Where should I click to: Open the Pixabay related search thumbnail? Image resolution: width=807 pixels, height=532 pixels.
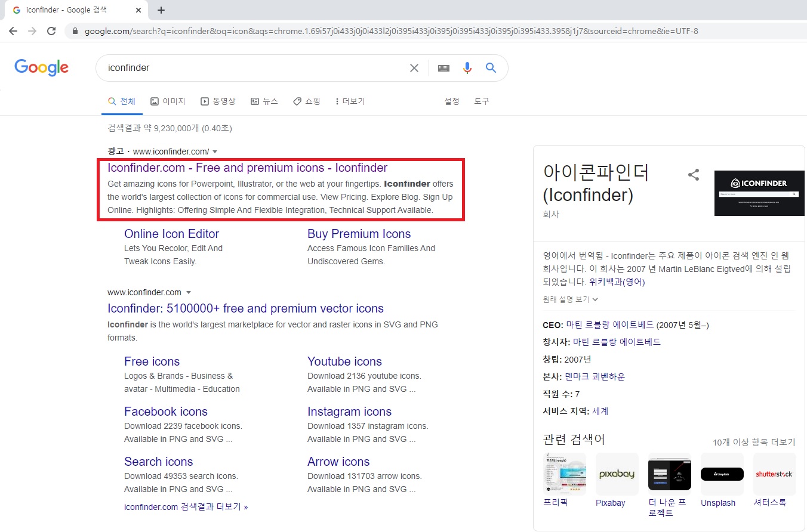tap(617, 474)
